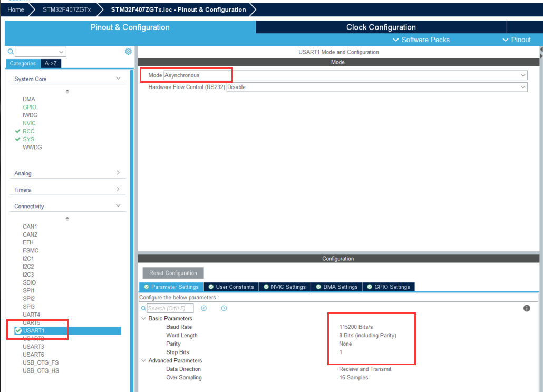
Task: Select NVIC in System Core
Action: click(29, 123)
